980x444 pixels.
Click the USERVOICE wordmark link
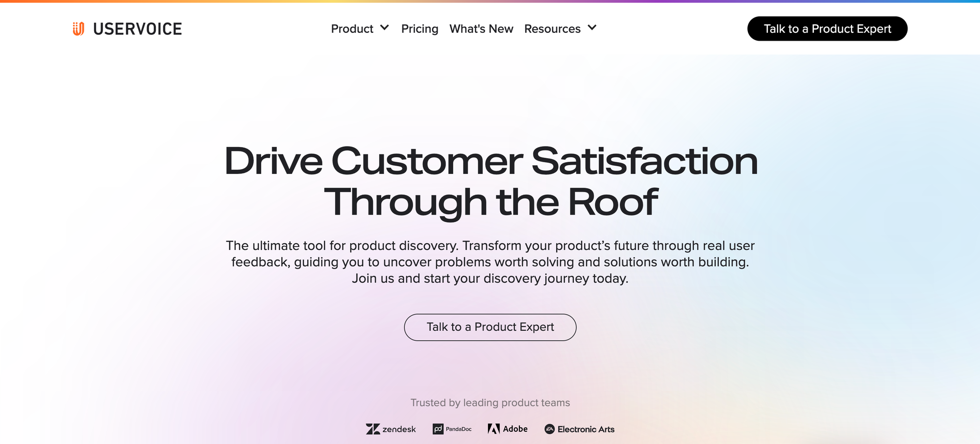click(x=137, y=29)
